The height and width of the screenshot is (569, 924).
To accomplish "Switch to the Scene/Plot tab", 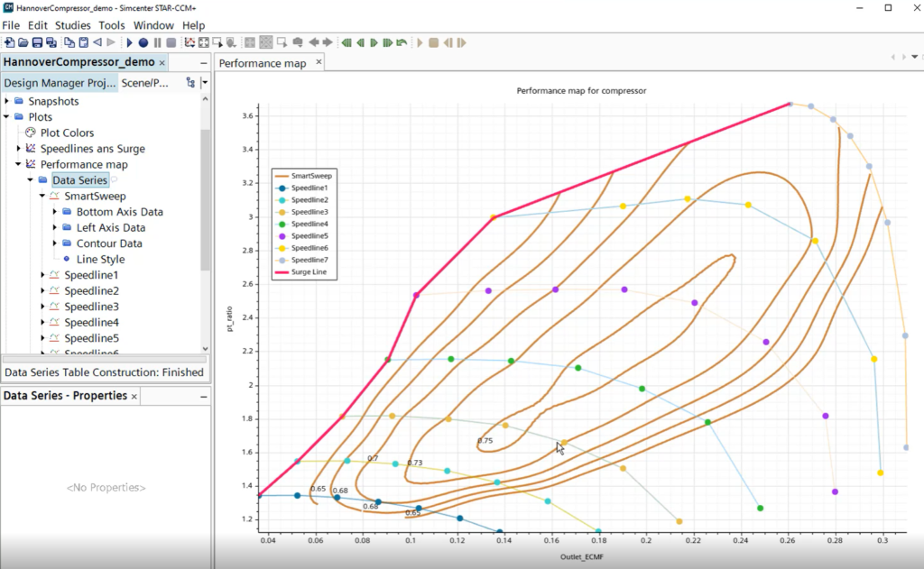I will click(144, 82).
